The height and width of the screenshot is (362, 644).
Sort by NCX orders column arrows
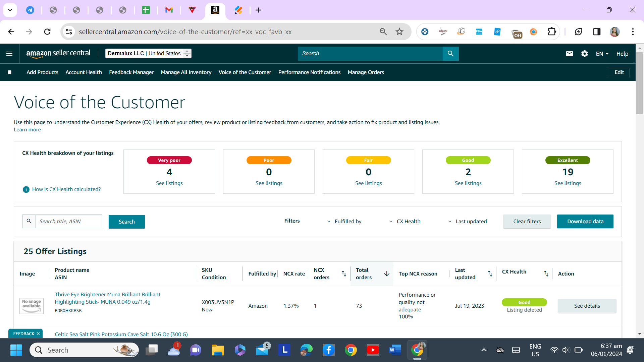point(344,274)
